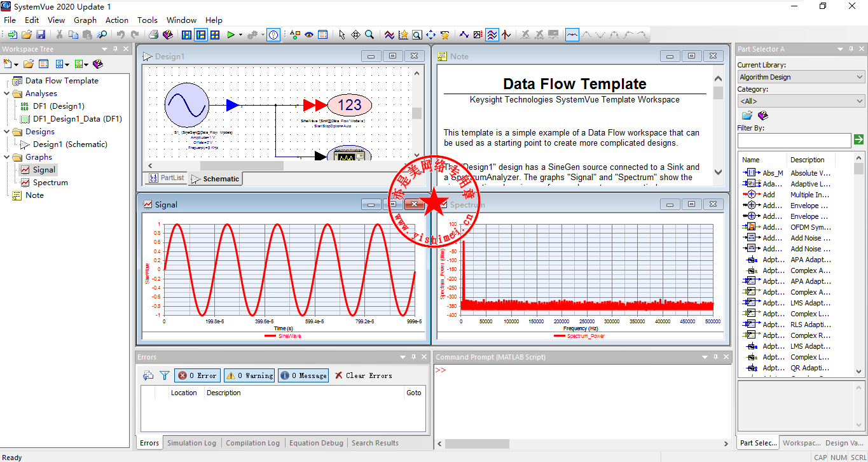Toggle the 0 Error filter button
Viewport: 868px width, 462px height.
197,375
